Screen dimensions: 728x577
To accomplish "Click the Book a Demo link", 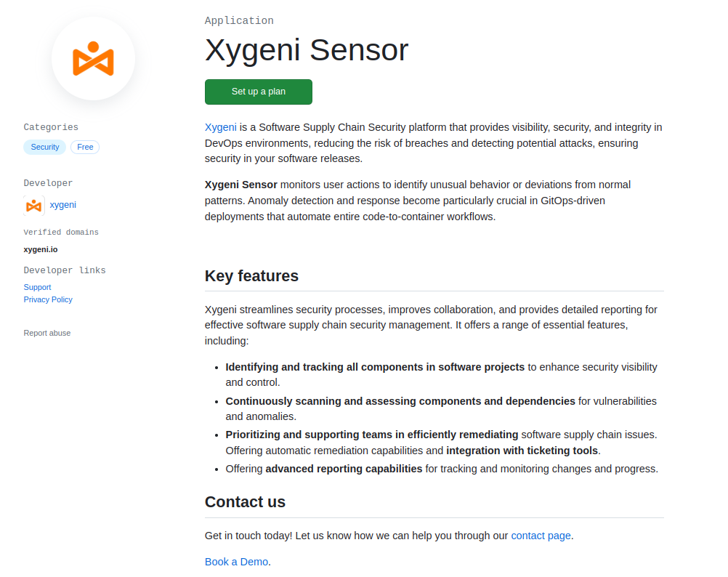I will click(236, 562).
